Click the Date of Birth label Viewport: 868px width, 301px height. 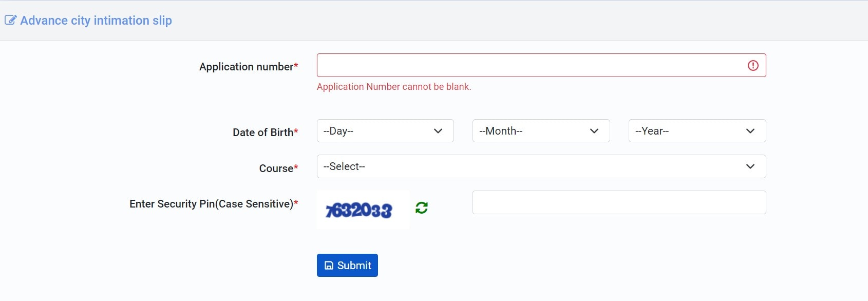point(263,133)
